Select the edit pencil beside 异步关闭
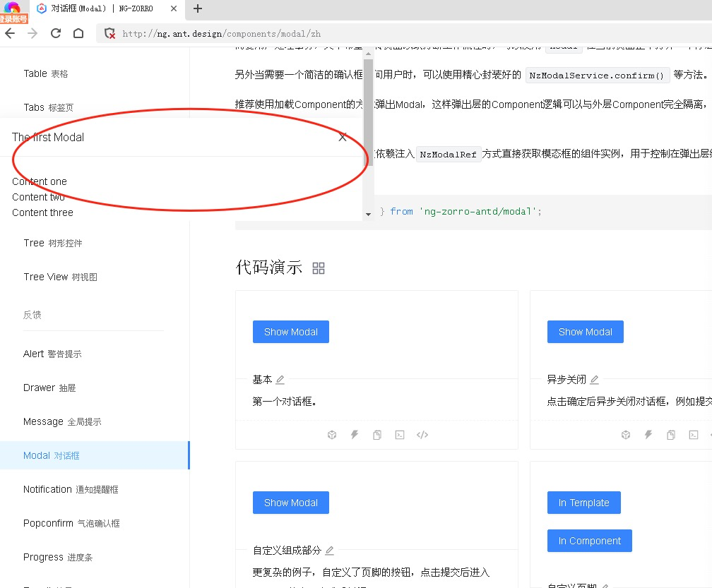The width and height of the screenshot is (712, 588). click(x=594, y=379)
